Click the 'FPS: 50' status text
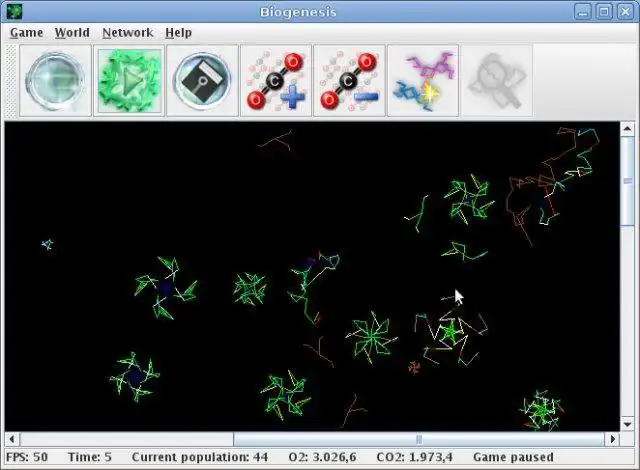 (x=27, y=457)
